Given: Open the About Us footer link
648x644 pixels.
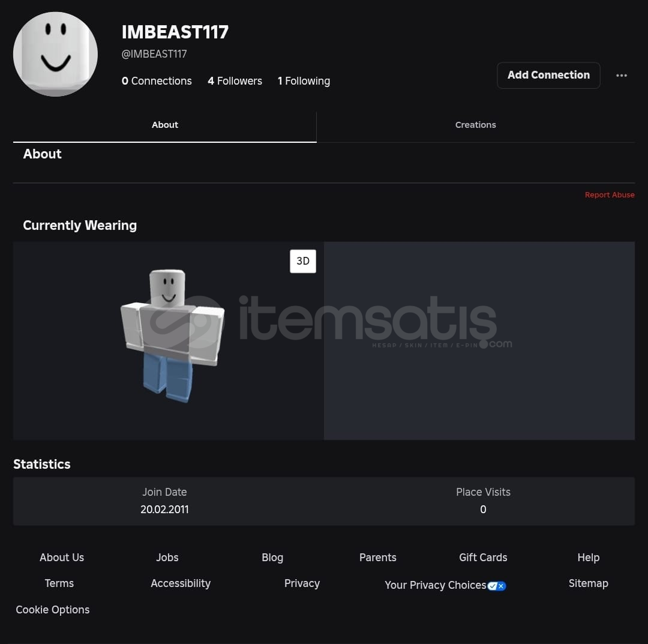Looking at the screenshot, I should (62, 557).
